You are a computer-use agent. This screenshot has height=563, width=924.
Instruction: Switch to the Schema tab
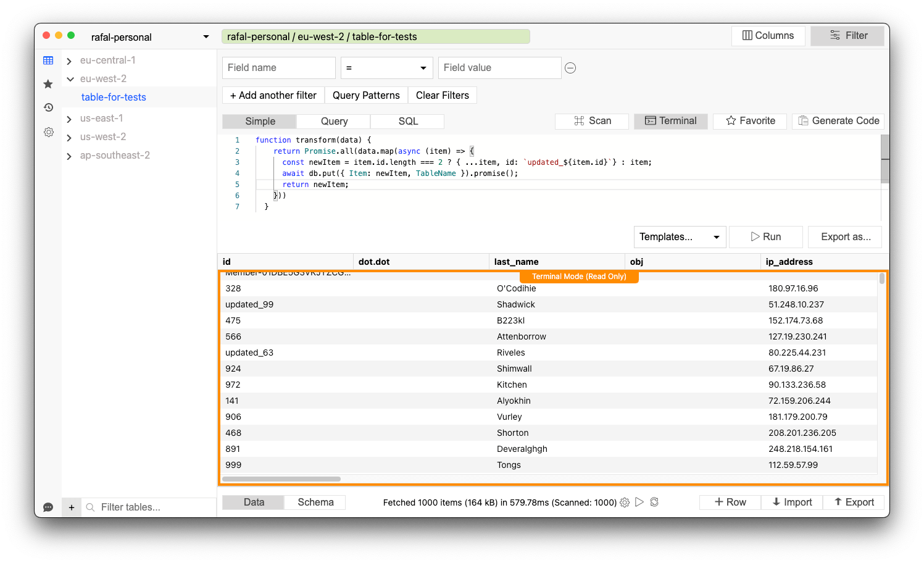(x=315, y=503)
